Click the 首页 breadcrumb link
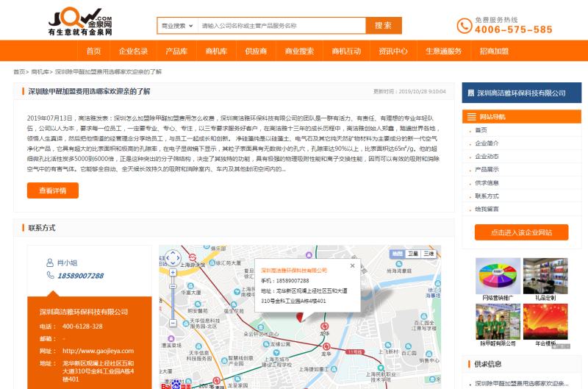 tap(19, 71)
